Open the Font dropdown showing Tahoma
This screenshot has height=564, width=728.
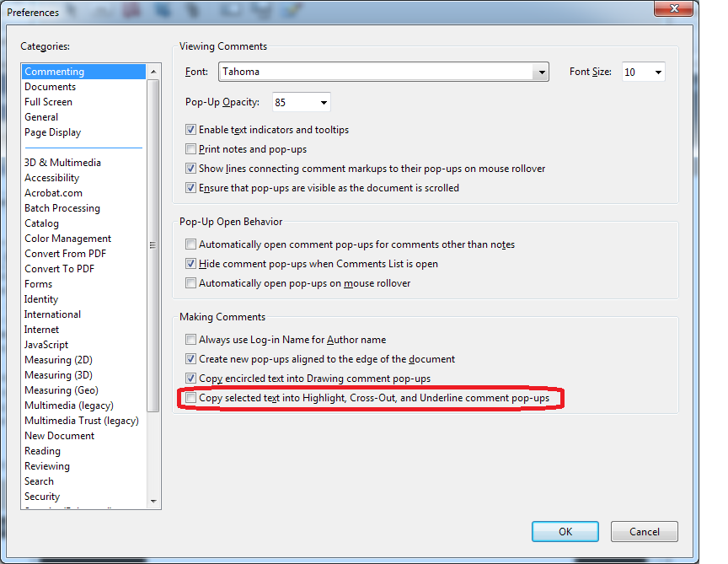(541, 72)
